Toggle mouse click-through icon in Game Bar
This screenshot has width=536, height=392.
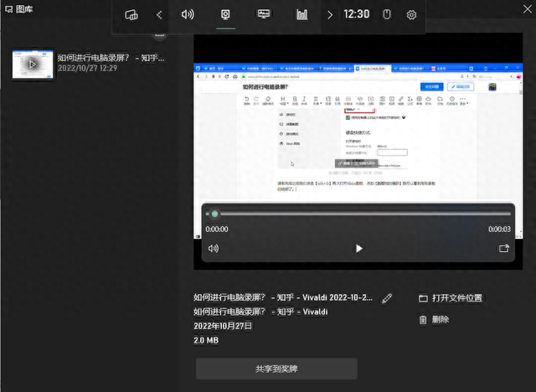[387, 14]
